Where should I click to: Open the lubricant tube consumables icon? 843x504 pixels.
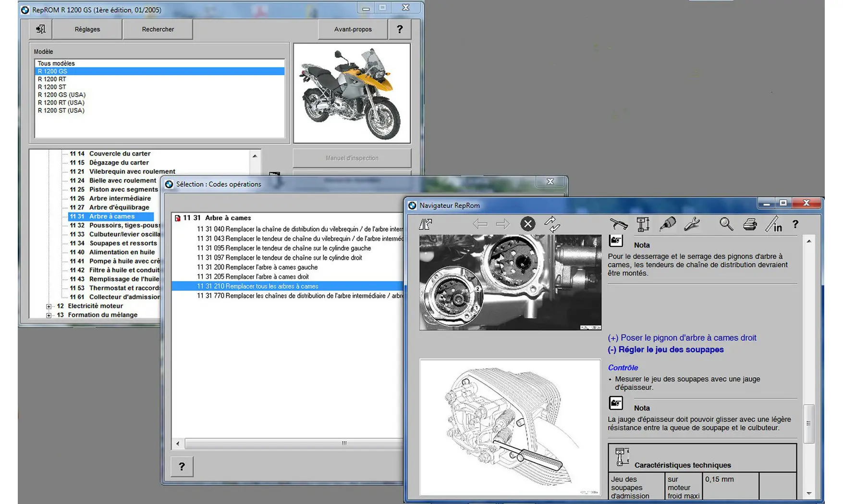(x=667, y=224)
